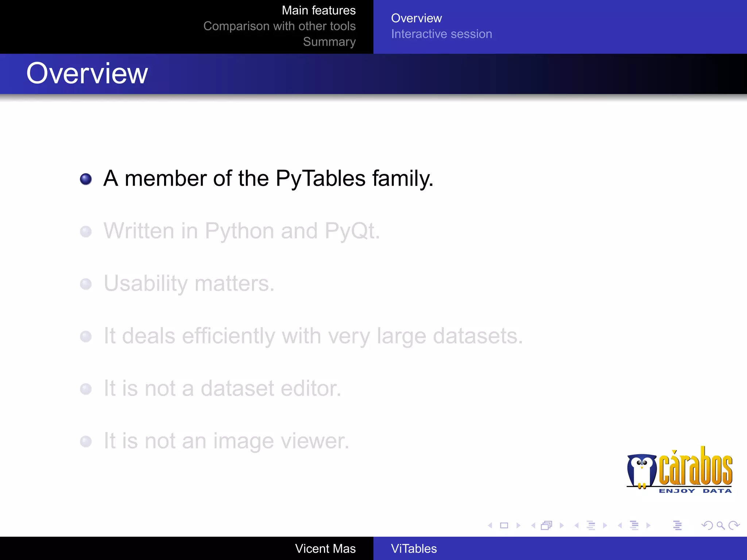Click the go-back curved arrow icon
The image size is (747, 560).
(707, 525)
